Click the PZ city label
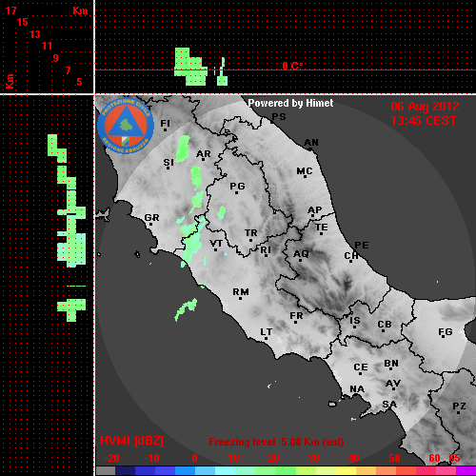 coord(459,406)
